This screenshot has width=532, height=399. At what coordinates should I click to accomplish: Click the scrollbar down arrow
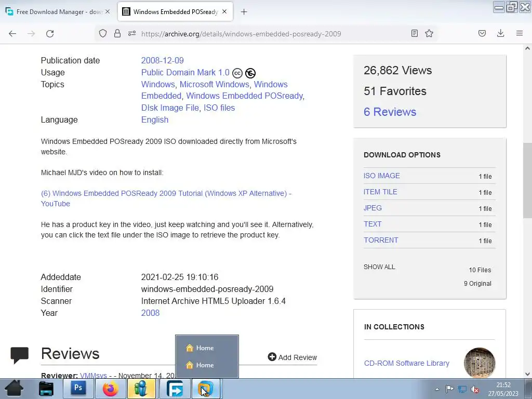point(527,374)
